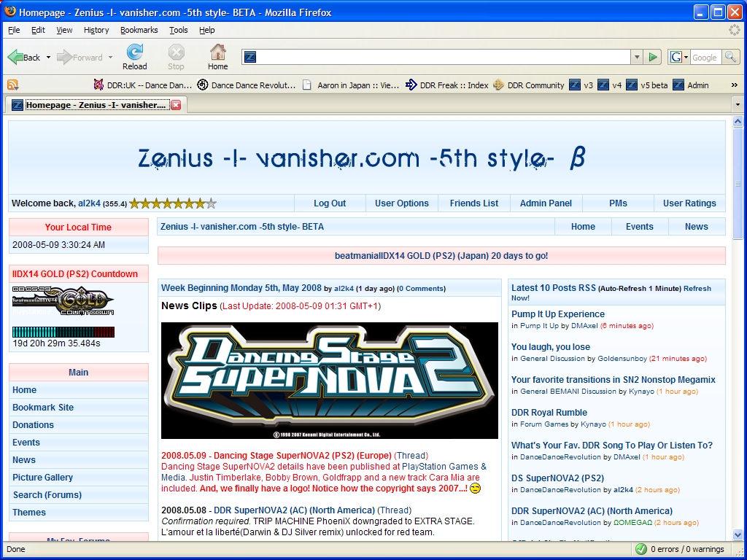Screen dimensions: 747x560
Task: Open Donations in Main sidebar
Action: click(x=33, y=425)
